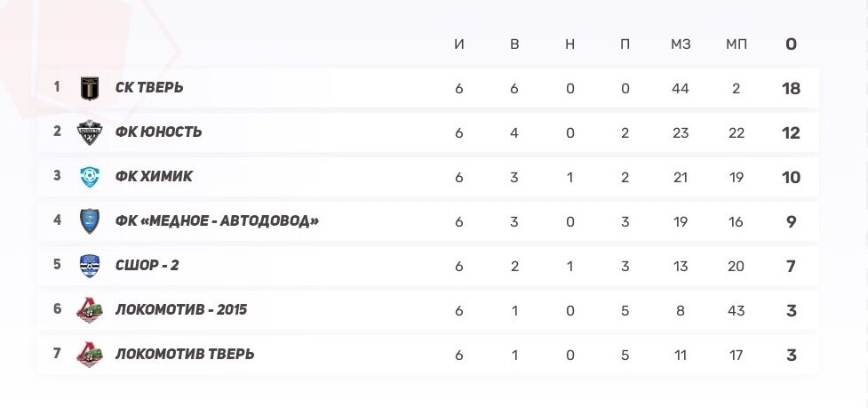Screen dimensions: 868x408
Task: Click the Локомотив Тверь team logo
Action: 90,354
